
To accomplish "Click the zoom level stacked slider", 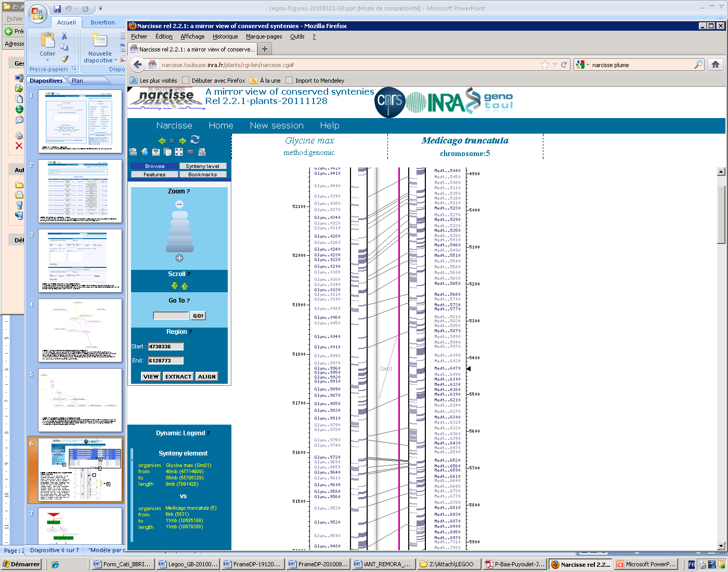I will coord(179,231).
